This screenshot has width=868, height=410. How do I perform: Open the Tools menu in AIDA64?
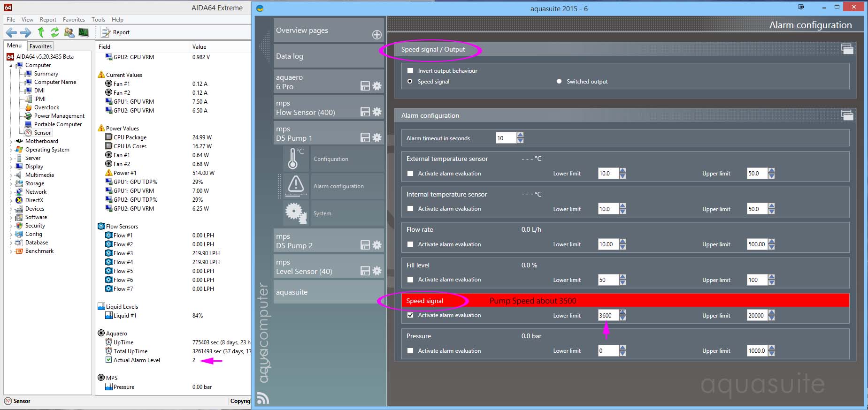[x=98, y=20]
